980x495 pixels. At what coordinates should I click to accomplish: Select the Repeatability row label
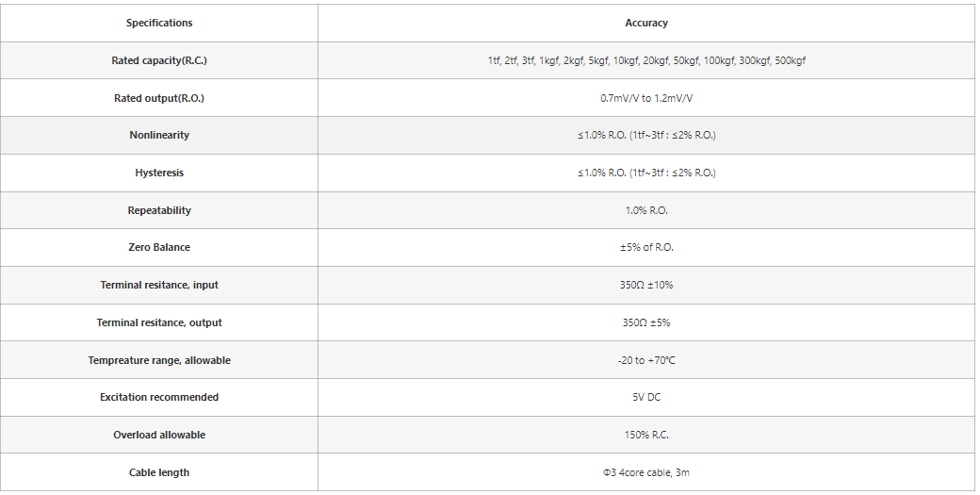159,210
